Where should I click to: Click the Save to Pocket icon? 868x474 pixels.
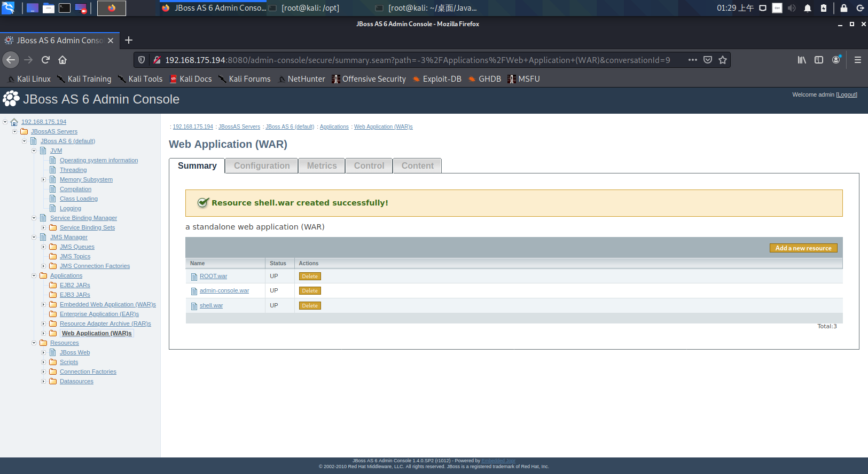click(708, 60)
